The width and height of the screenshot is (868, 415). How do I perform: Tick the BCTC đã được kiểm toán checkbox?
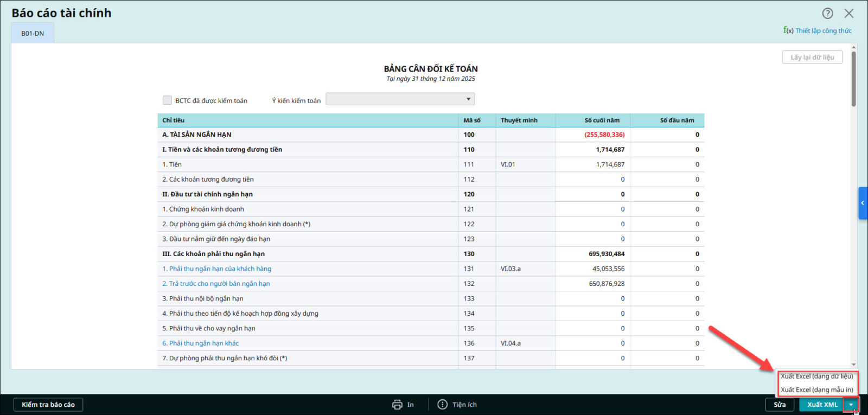tap(167, 100)
